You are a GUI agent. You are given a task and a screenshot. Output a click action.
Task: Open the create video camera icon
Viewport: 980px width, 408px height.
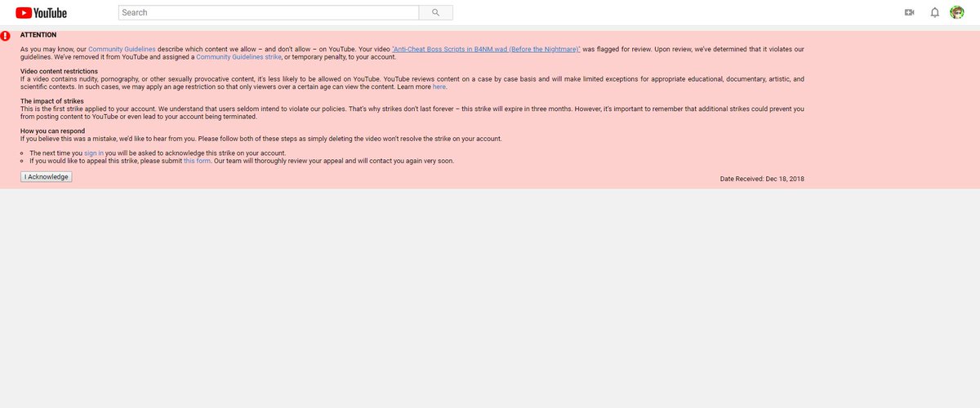[909, 12]
